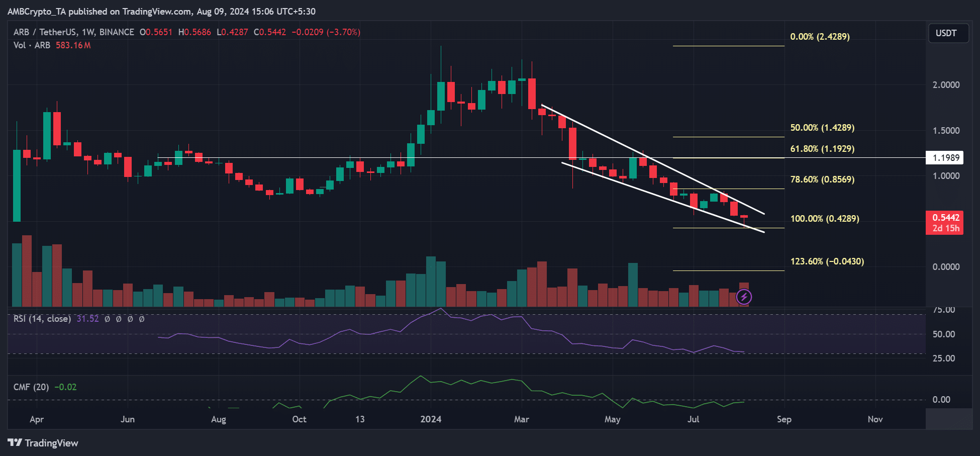Click the Sep label on time axis
The width and height of the screenshot is (980, 456).
(784, 419)
